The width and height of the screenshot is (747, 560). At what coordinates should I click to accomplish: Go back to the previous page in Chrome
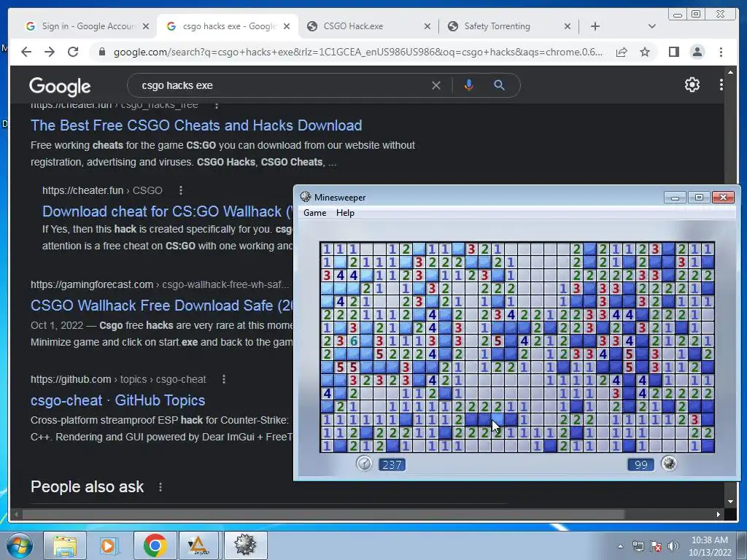pyautogui.click(x=26, y=52)
